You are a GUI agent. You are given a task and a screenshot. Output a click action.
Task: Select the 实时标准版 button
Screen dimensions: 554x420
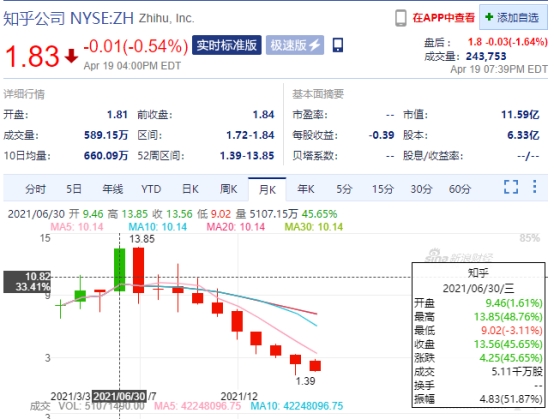[x=227, y=45]
